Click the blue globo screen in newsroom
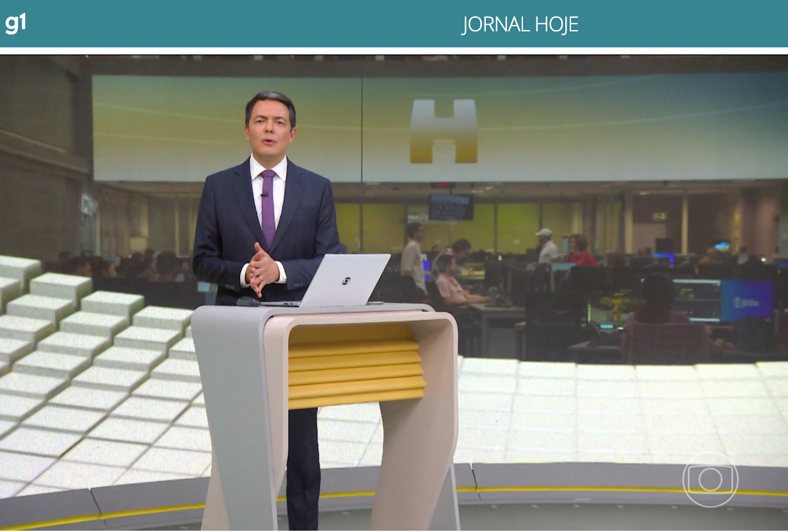 point(746,300)
